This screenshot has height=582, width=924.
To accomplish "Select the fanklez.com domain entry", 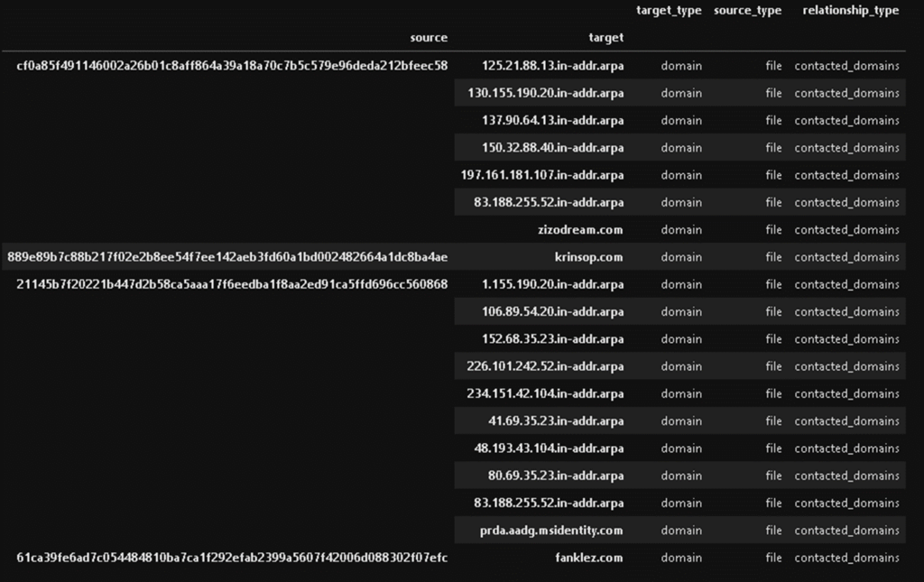I will click(589, 558).
